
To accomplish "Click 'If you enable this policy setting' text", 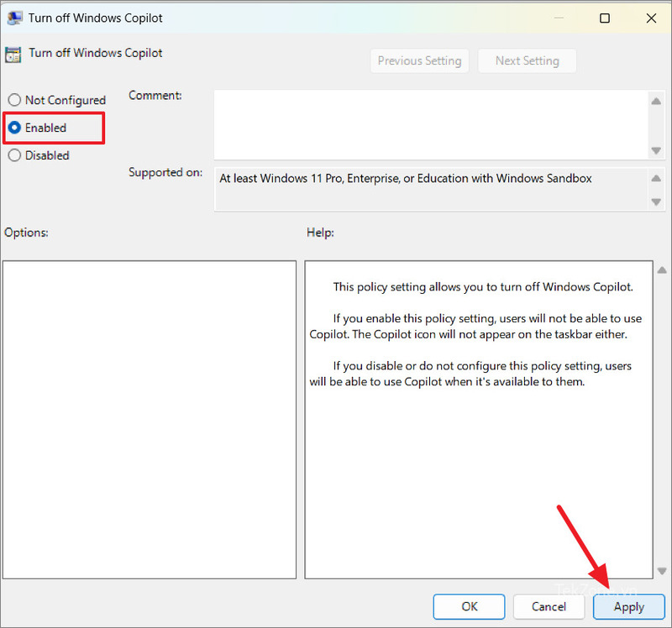I will tap(475, 326).
